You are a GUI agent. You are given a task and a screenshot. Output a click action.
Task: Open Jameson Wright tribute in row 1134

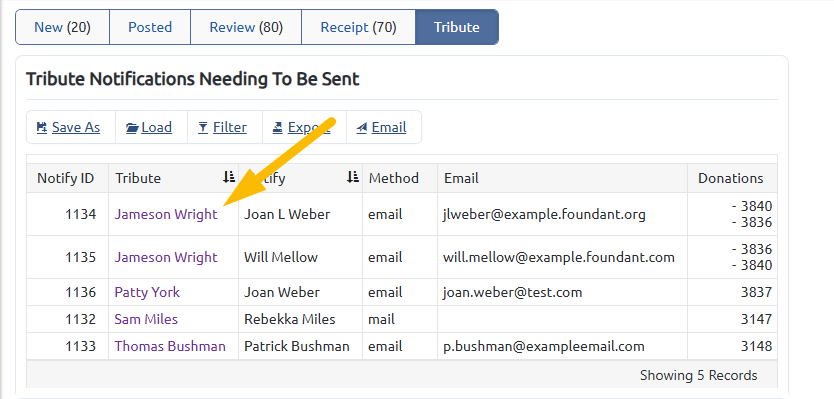(166, 214)
